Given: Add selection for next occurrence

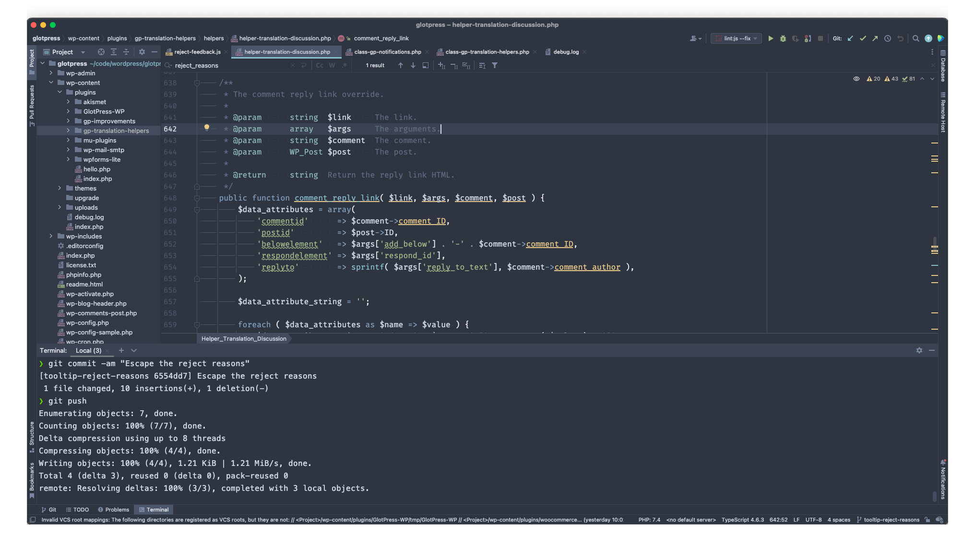Looking at the screenshot, I should 442,65.
